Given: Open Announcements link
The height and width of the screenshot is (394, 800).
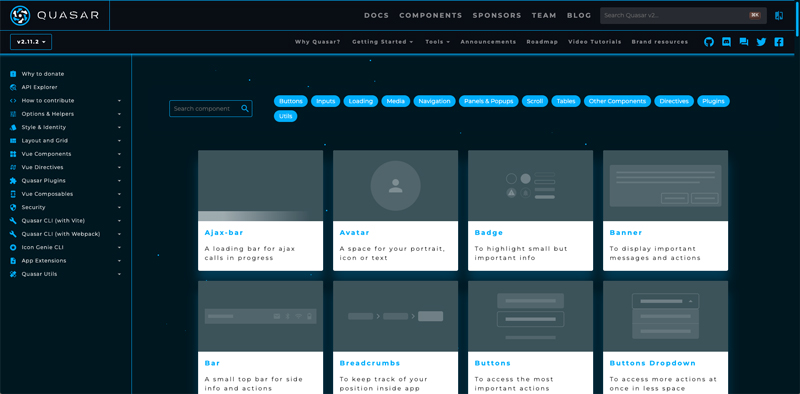Looking at the screenshot, I should pos(488,42).
